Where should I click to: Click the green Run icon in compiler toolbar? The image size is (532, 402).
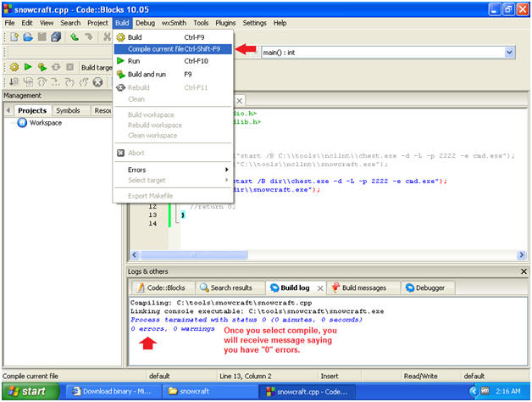28,67
